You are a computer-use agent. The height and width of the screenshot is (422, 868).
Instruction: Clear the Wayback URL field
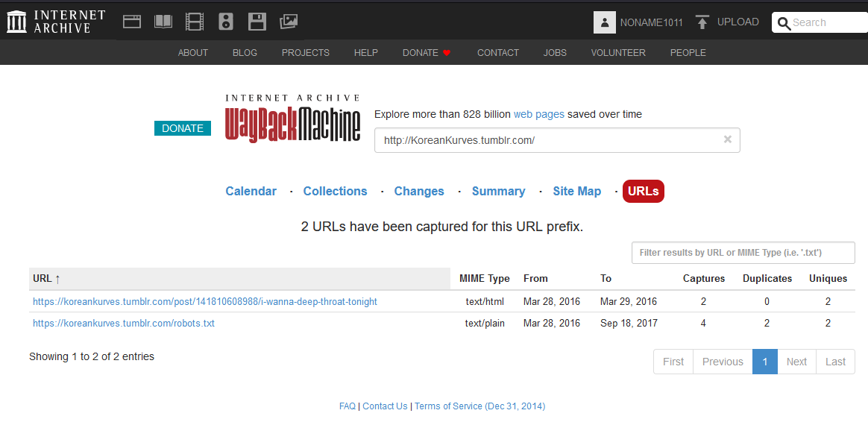[x=728, y=139]
